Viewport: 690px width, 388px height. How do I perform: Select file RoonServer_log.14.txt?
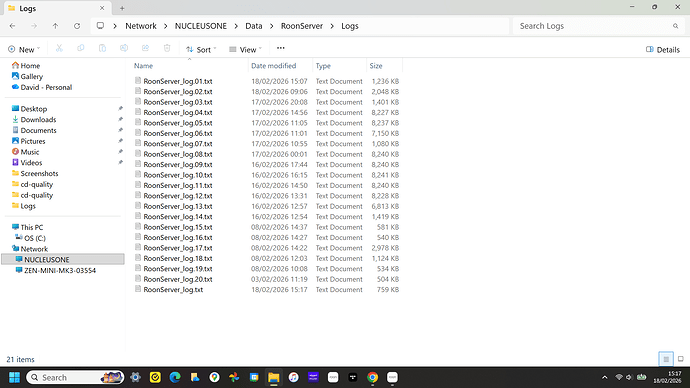coord(178,216)
